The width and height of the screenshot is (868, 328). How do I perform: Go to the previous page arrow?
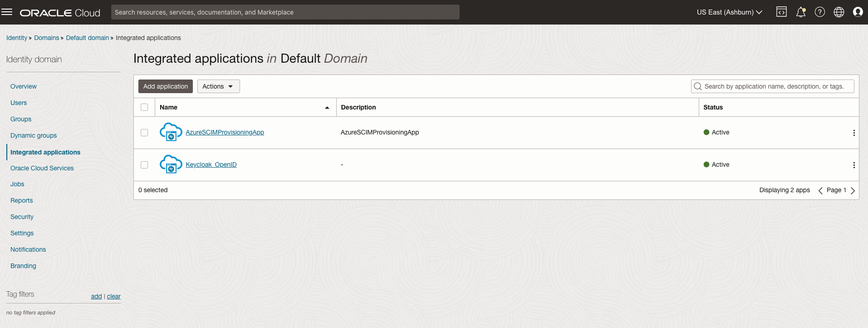(x=820, y=190)
